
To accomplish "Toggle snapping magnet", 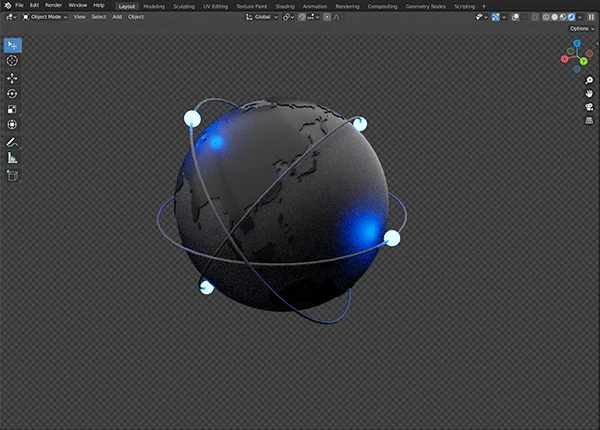I will (302, 17).
